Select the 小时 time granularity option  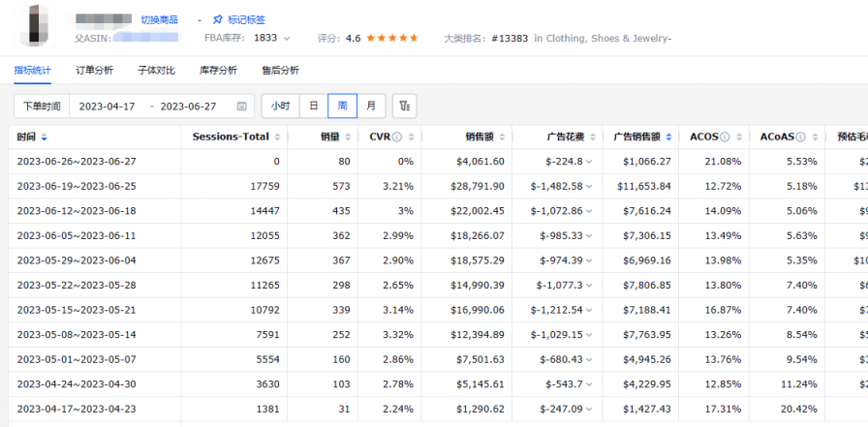tap(280, 106)
